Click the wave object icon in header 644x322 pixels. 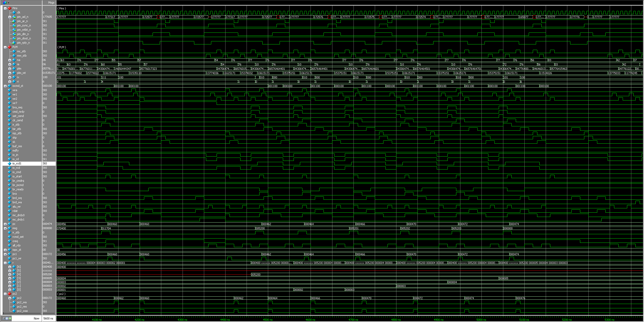[5, 3]
